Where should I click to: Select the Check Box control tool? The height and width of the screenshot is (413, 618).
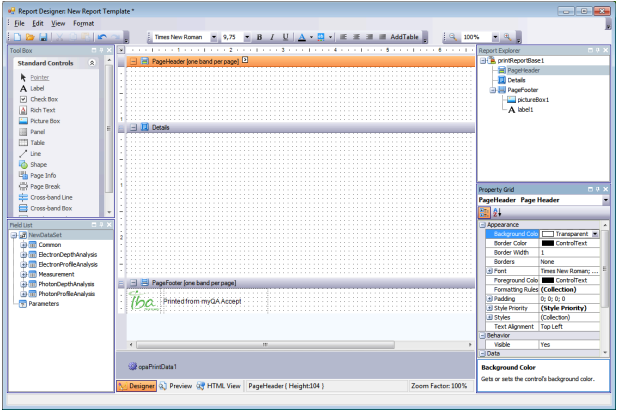pyautogui.click(x=43, y=99)
